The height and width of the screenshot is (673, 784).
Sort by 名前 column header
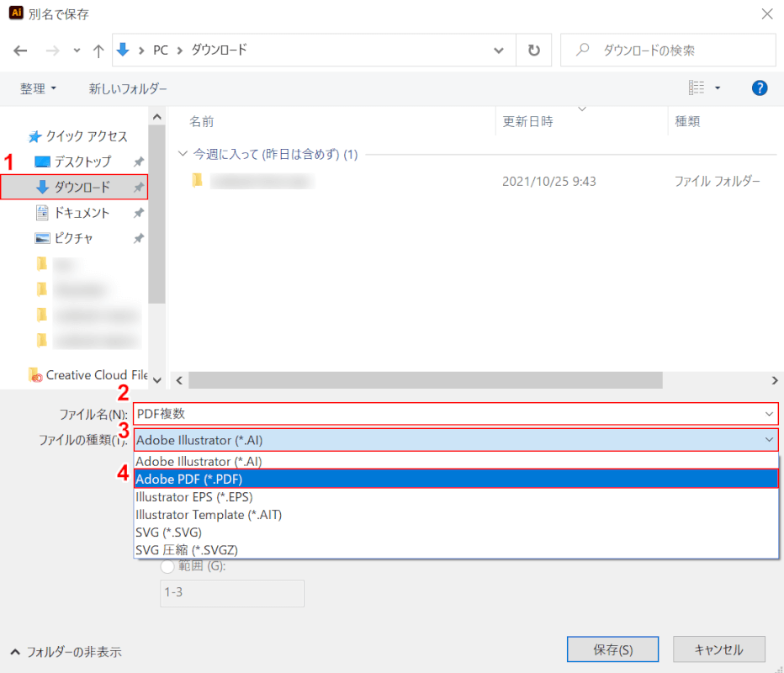(202, 121)
